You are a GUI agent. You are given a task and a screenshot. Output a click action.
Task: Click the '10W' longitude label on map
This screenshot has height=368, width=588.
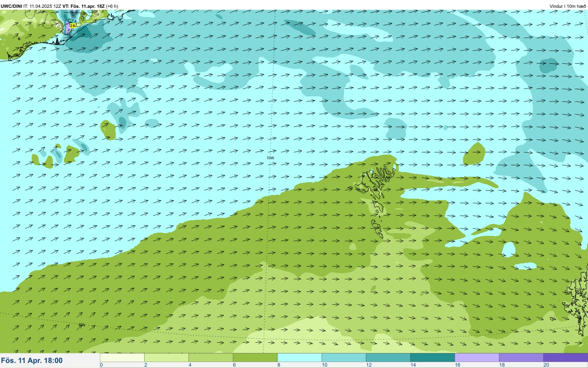pyautogui.click(x=271, y=157)
